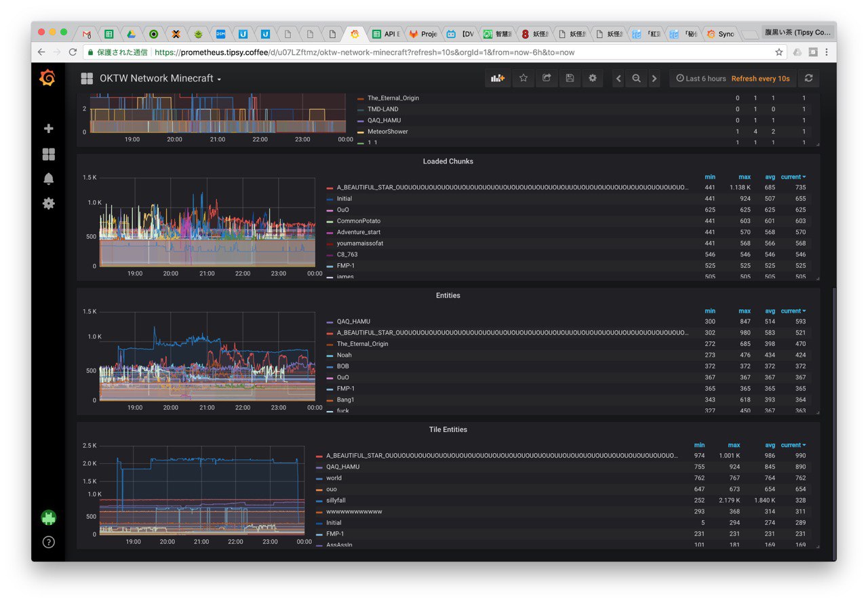Open Configuration gear in the sidebar
868x603 pixels.
coord(48,203)
